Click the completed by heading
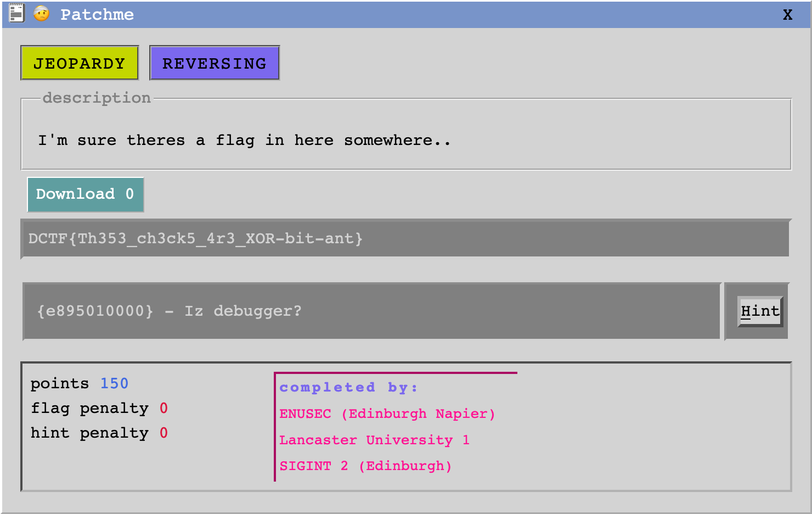The height and width of the screenshot is (514, 812). click(349, 387)
